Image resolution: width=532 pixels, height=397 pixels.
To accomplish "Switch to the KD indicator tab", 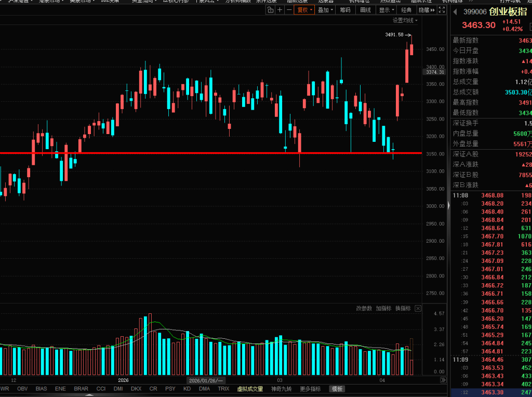I will (x=187, y=389).
